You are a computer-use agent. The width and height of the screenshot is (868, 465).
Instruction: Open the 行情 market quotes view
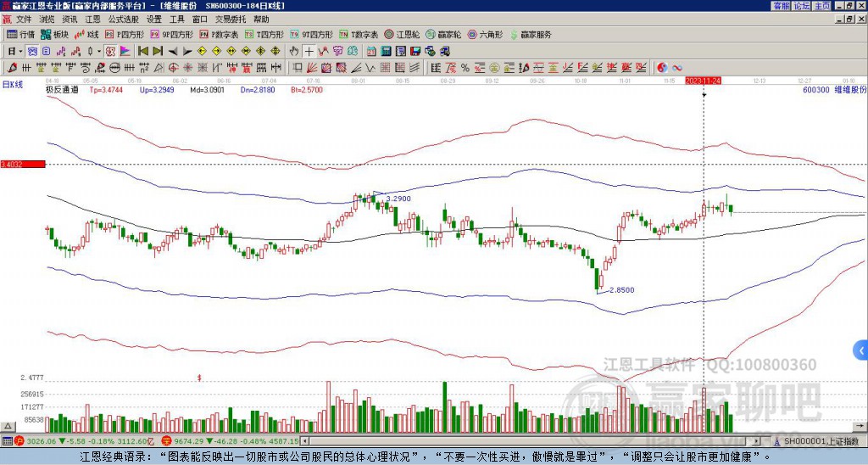(20, 34)
